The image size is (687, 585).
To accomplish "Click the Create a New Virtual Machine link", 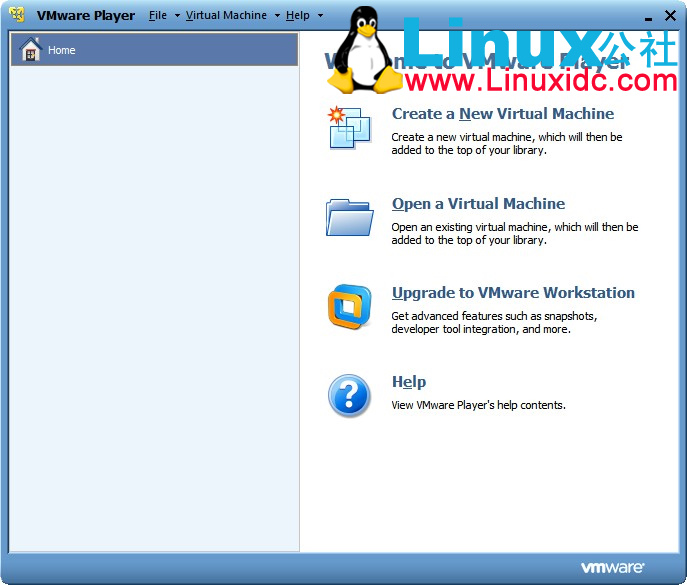I will (503, 113).
